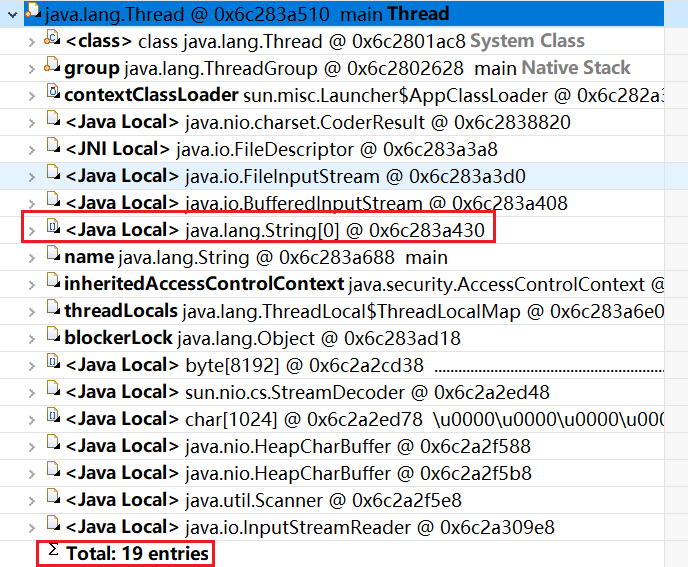Expand the blockerLock java.lang.Object row

tap(32, 339)
